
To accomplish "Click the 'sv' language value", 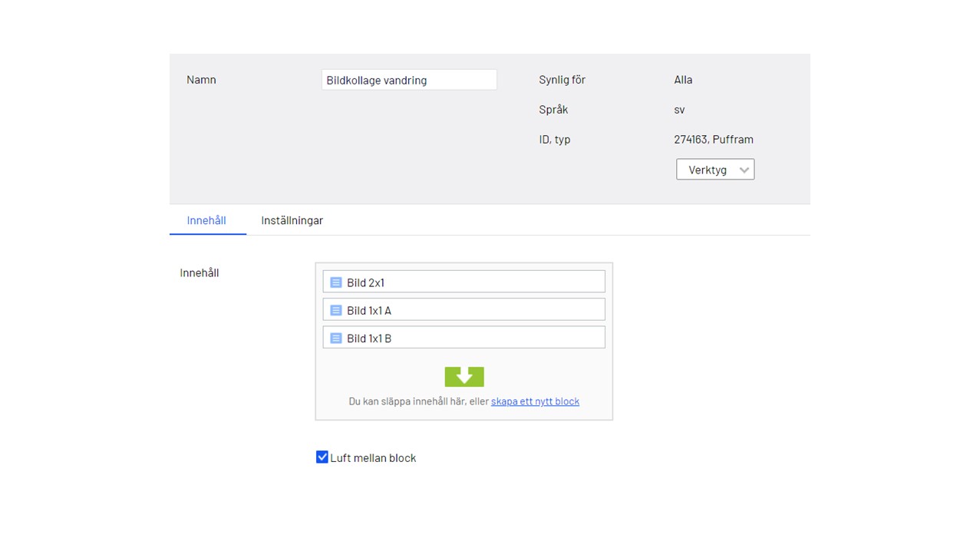I will [679, 110].
